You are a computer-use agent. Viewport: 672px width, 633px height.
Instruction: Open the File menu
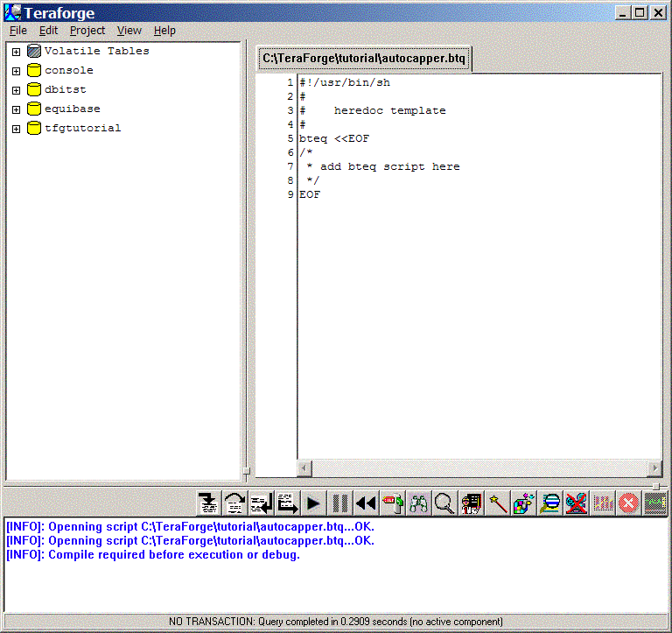(x=18, y=31)
